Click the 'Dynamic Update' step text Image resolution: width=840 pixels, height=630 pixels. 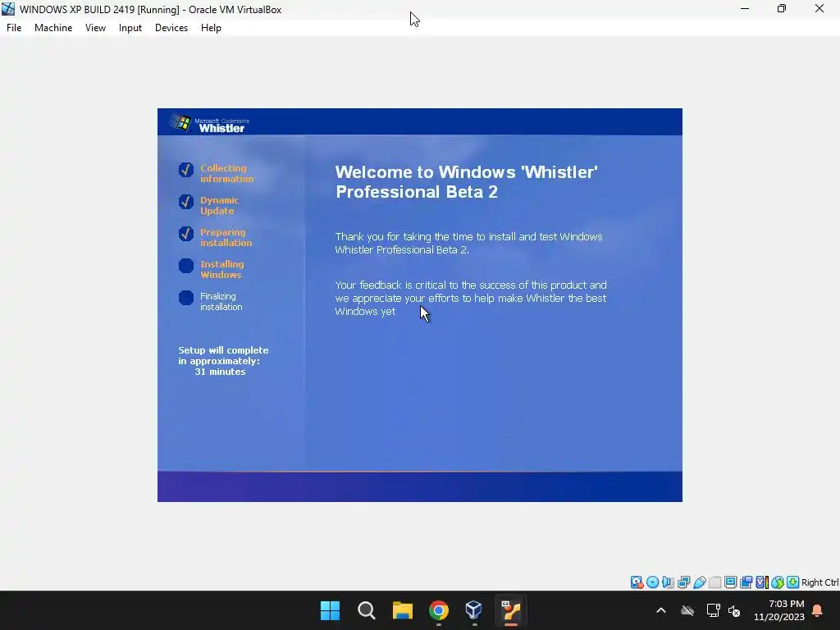pyautogui.click(x=219, y=206)
